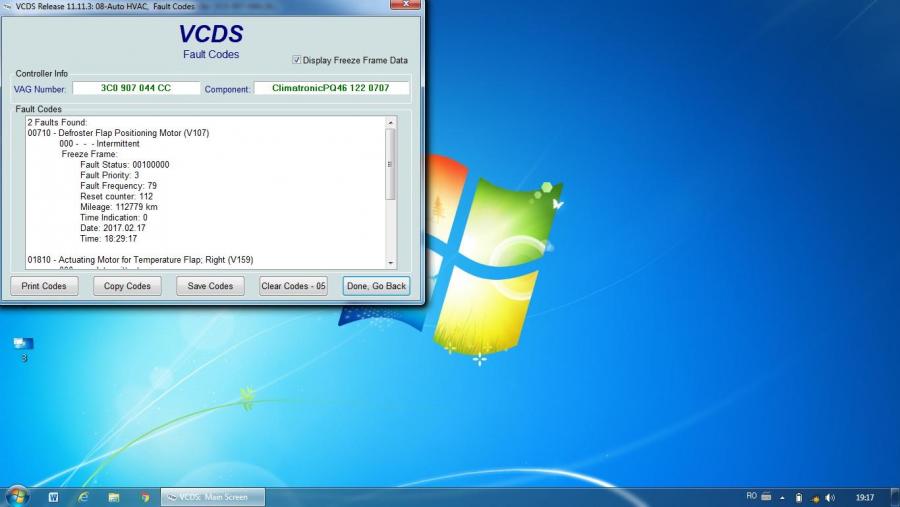Image resolution: width=900 pixels, height=507 pixels.
Task: Expand hidden system tray icons arrow
Action: tap(782, 497)
